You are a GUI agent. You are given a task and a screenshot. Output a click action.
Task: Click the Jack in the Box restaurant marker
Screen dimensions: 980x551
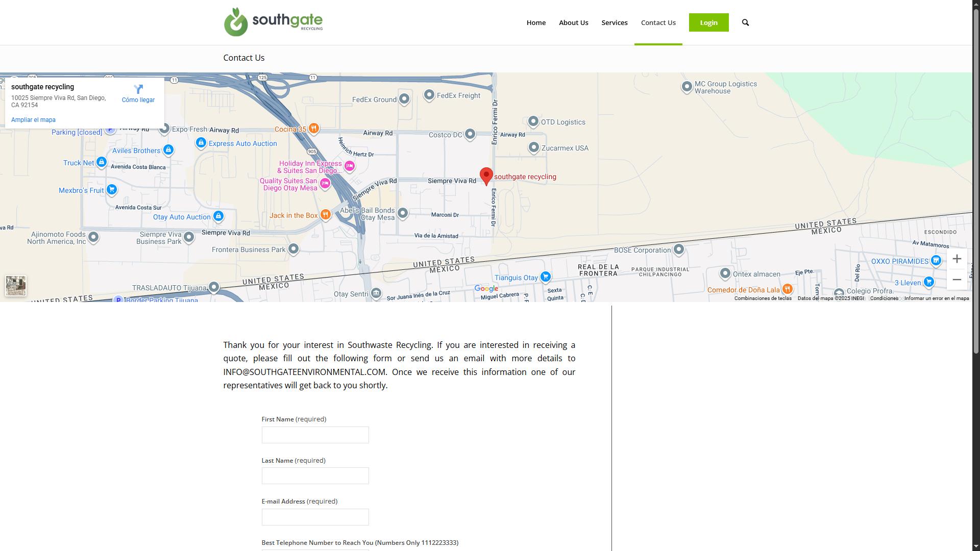[325, 214]
